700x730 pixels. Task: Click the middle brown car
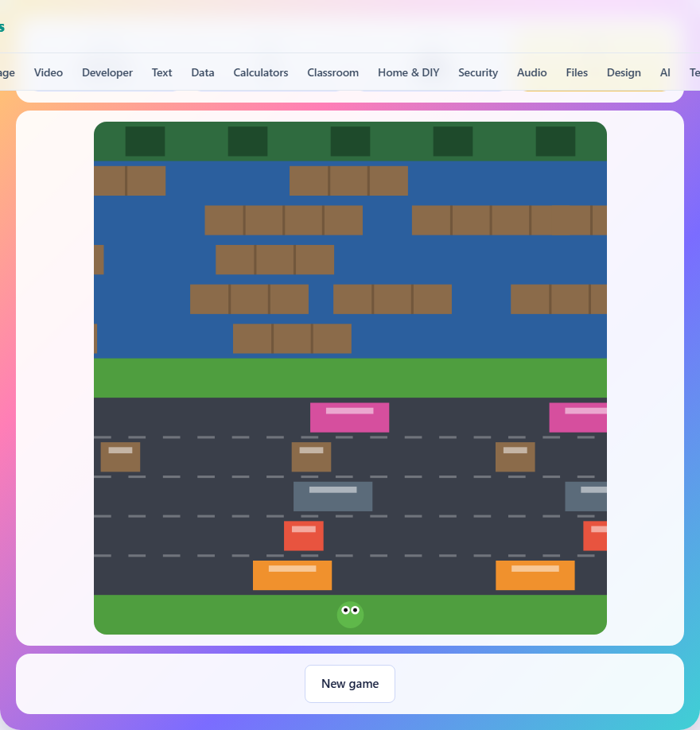[312, 456]
